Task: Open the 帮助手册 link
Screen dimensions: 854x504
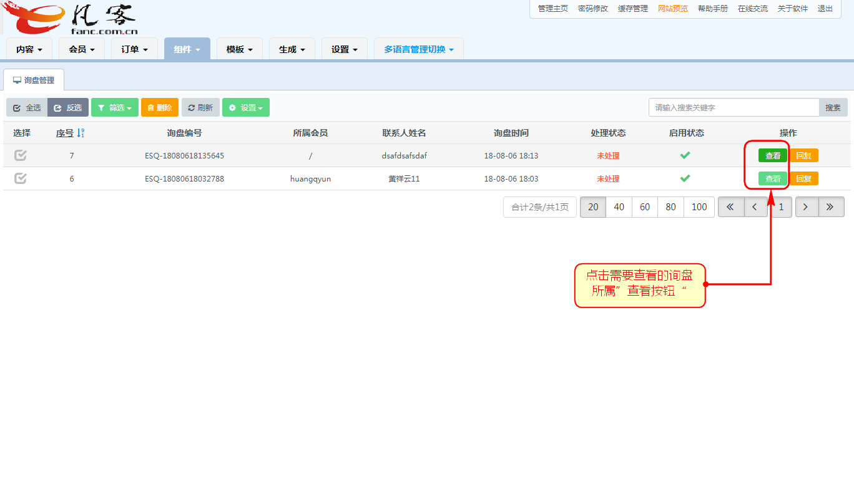Action: pyautogui.click(x=713, y=9)
